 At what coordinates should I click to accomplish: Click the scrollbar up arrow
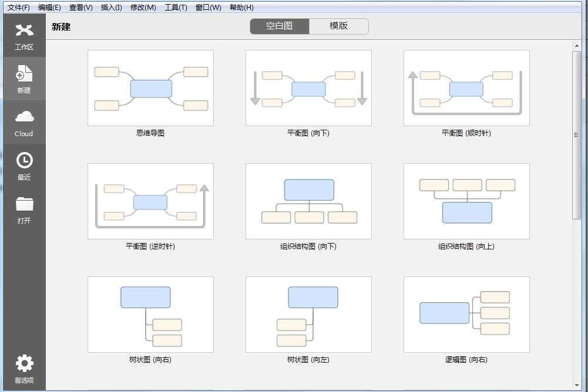(577, 46)
